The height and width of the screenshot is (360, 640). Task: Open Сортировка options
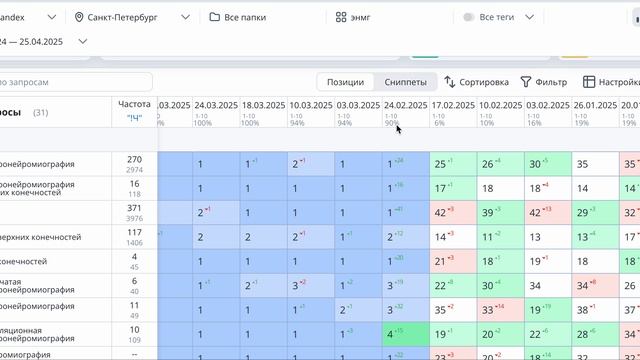click(x=477, y=82)
